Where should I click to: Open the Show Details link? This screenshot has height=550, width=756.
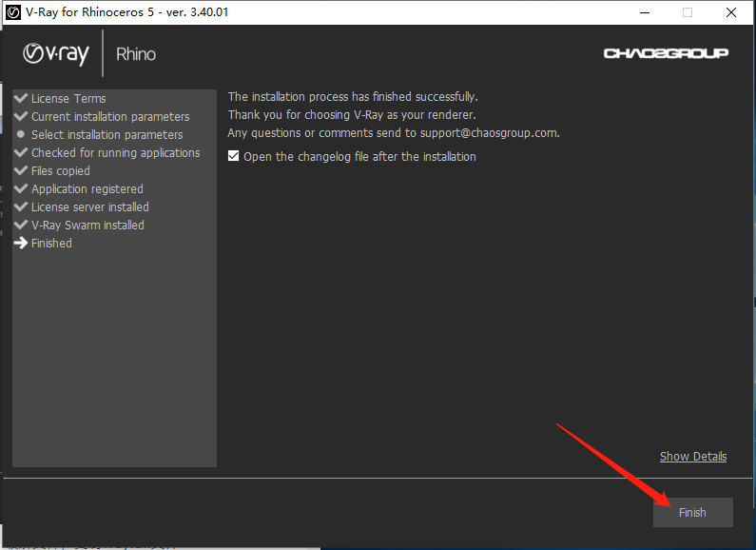pos(693,457)
